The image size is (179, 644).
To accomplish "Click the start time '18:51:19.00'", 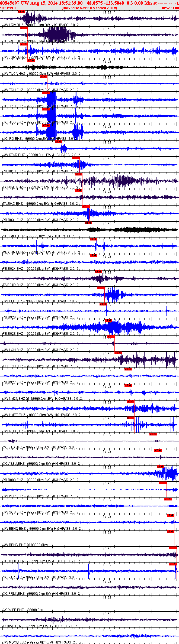I will point(9,8).
